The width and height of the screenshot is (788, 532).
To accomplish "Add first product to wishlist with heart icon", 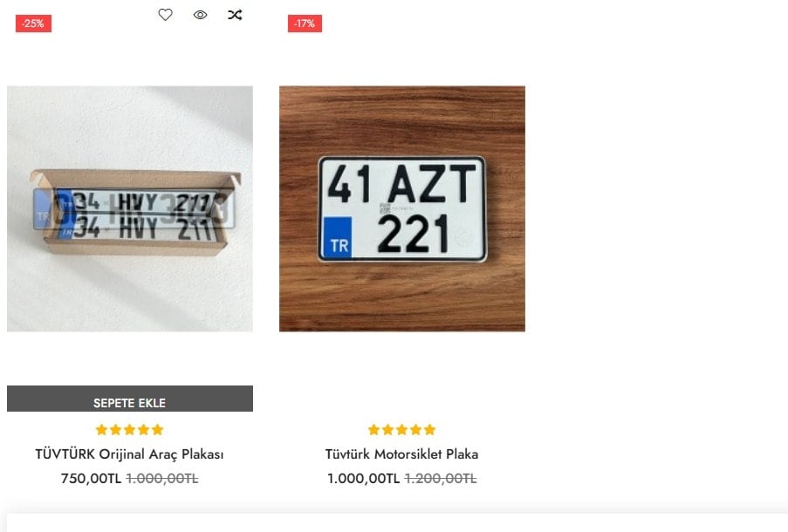I will (x=165, y=15).
